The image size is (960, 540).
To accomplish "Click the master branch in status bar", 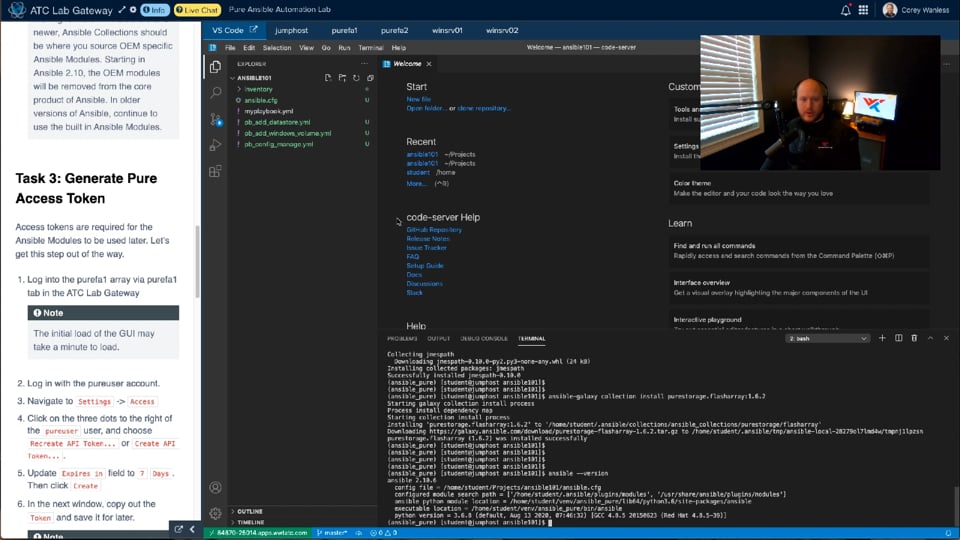I will [x=332, y=533].
